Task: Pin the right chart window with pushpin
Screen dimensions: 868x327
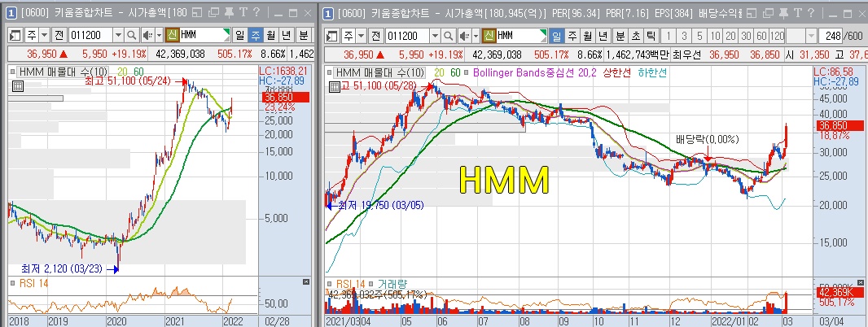Action: tap(783, 13)
